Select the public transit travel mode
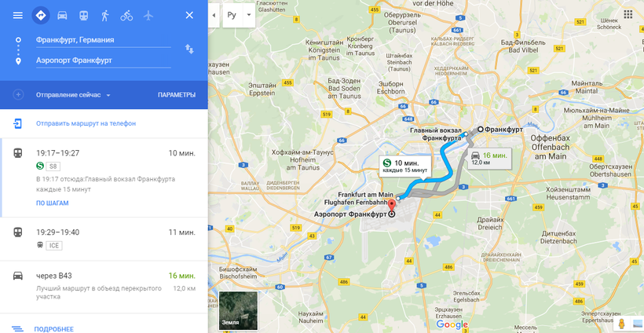Screen dimensions: 644x333 (x=84, y=16)
